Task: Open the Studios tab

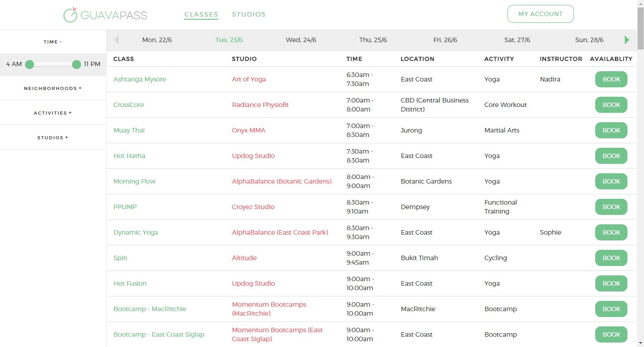Action: click(249, 14)
